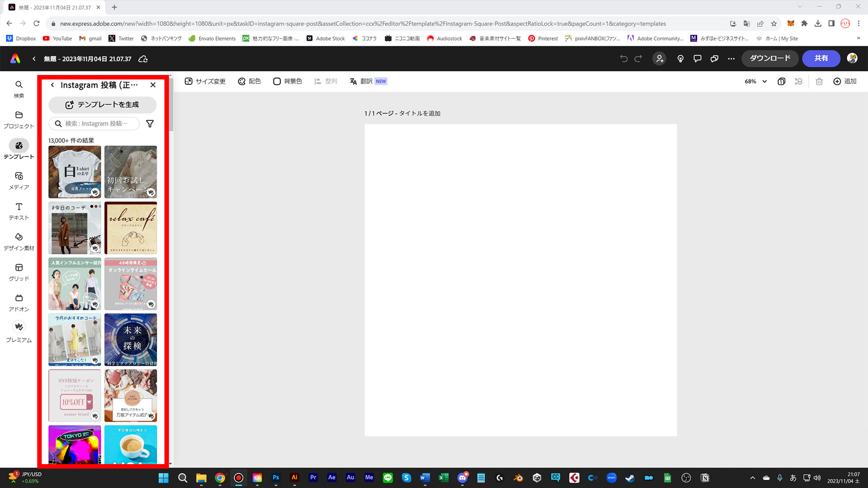This screenshot has height=488, width=868.
Task: Open the 配色 color scheme tool
Action: (x=249, y=81)
